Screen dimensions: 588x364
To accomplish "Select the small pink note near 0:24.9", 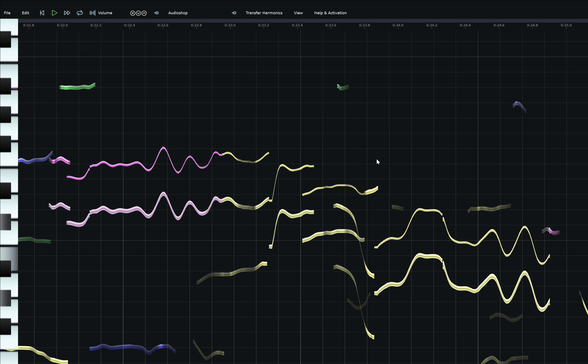I will pyautogui.click(x=551, y=231).
